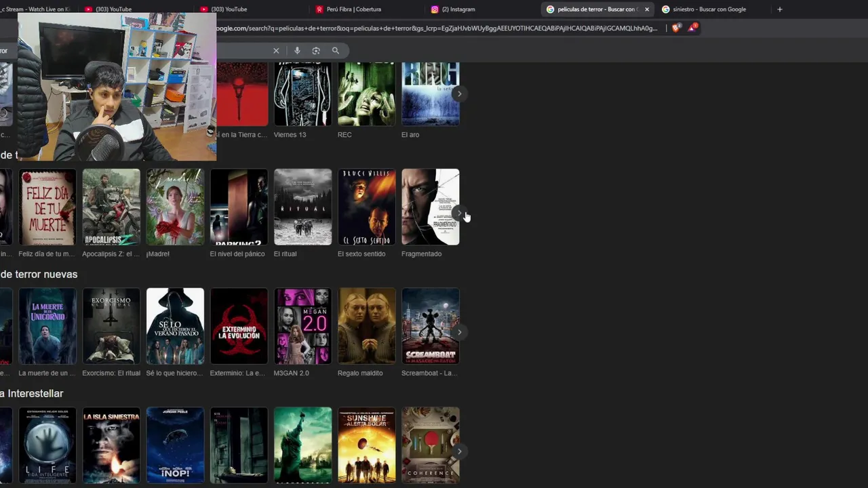Click the 'Screamboat - La...' caption
This screenshot has width=868, height=488.
[x=430, y=373]
